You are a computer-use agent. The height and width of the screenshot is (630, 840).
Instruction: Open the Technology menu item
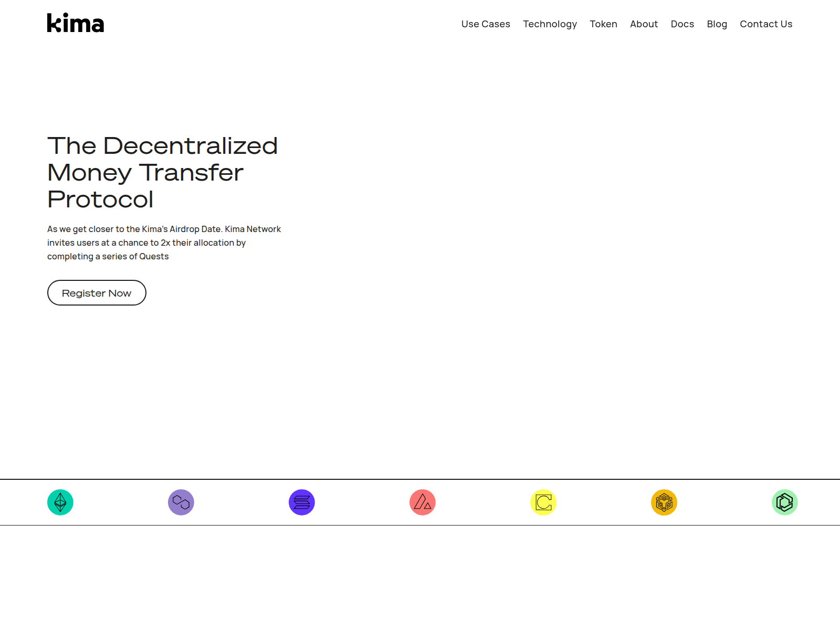[550, 24]
